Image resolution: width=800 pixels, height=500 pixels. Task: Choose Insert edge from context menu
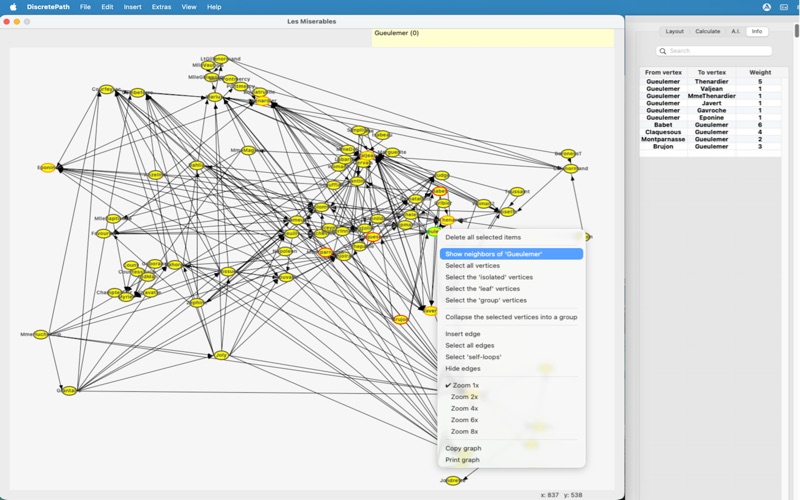pos(463,334)
